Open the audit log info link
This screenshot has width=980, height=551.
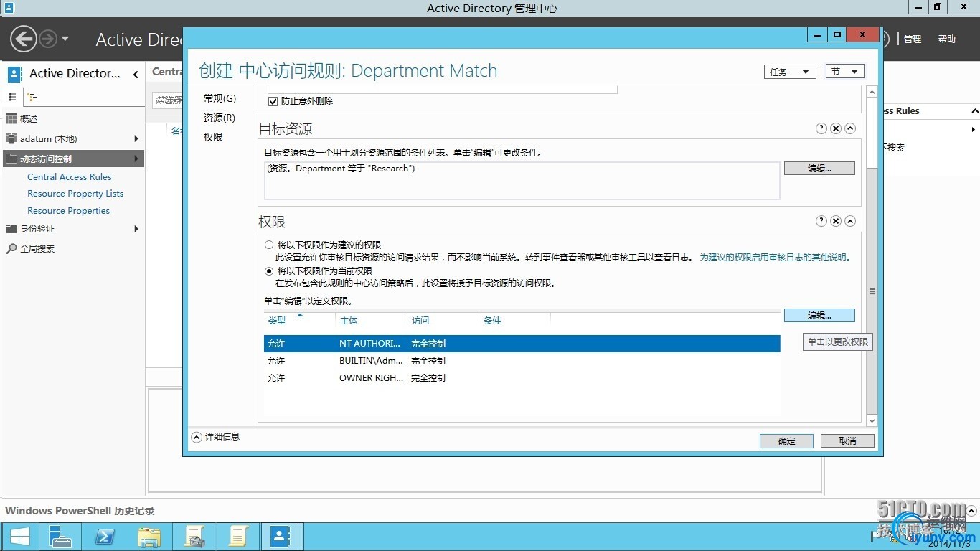click(x=775, y=257)
